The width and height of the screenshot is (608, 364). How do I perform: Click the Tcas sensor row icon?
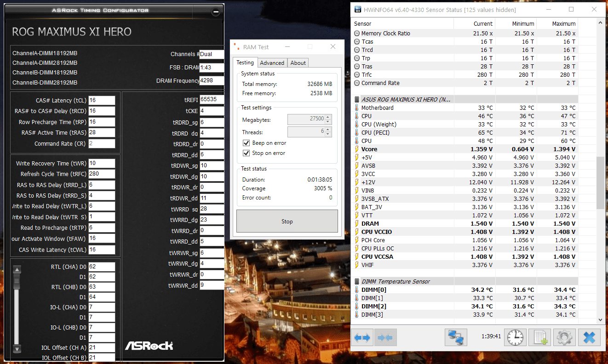tap(357, 42)
